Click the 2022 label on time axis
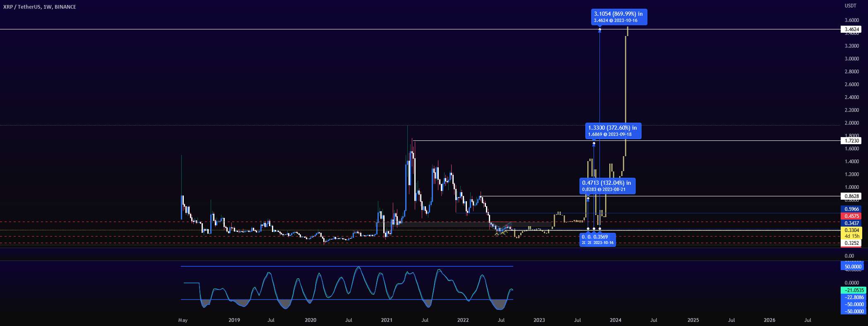Screen dimensions: 868x326 pyautogui.click(x=463, y=320)
